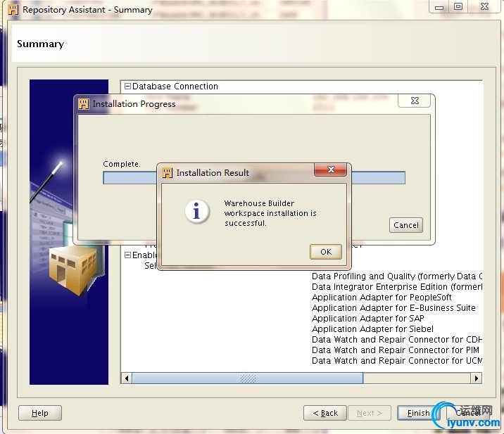
Task: Maximize the Repository Assistant window
Action: tap(458, 6)
